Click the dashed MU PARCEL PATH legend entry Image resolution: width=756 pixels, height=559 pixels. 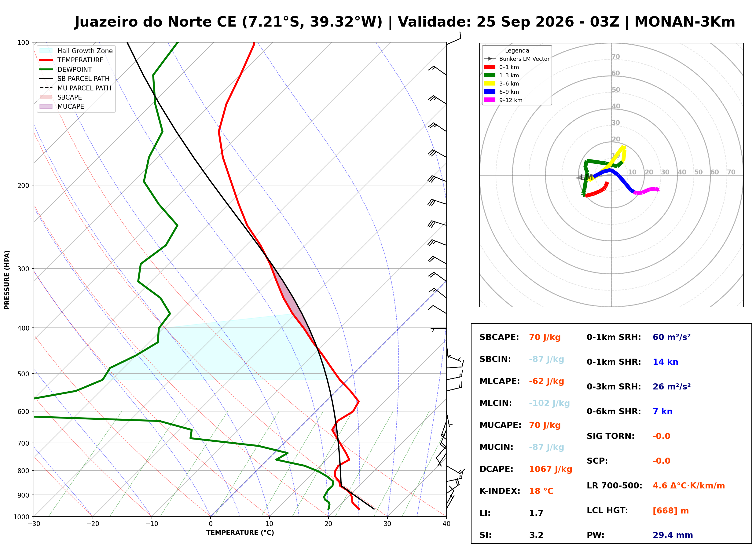[75, 88]
